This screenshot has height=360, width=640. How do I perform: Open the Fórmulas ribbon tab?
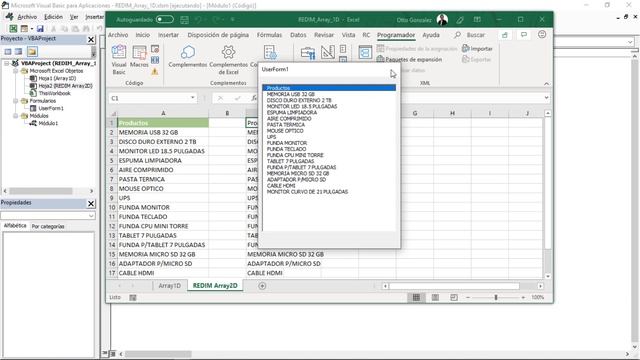(269, 35)
